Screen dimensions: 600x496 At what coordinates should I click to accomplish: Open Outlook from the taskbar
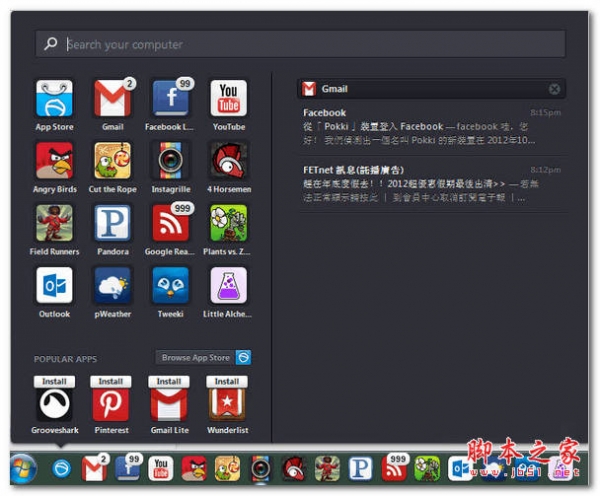click(460, 469)
